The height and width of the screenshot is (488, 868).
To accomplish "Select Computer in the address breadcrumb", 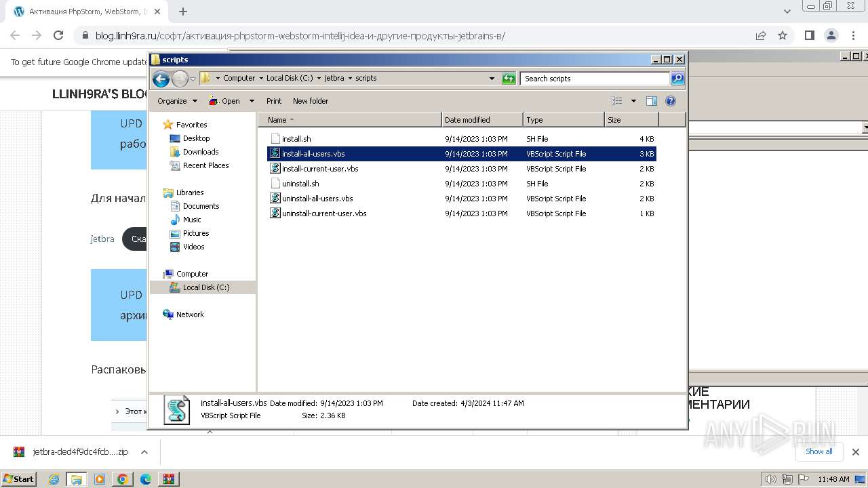I will [x=239, y=78].
